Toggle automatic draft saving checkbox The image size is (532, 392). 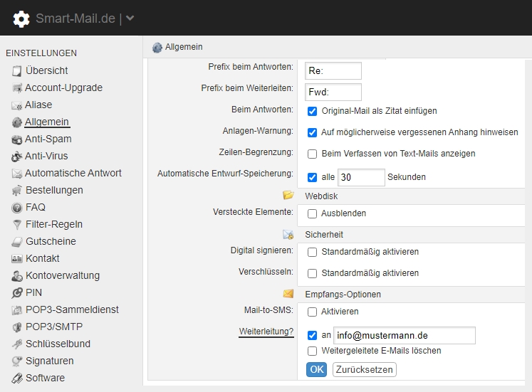coord(312,177)
